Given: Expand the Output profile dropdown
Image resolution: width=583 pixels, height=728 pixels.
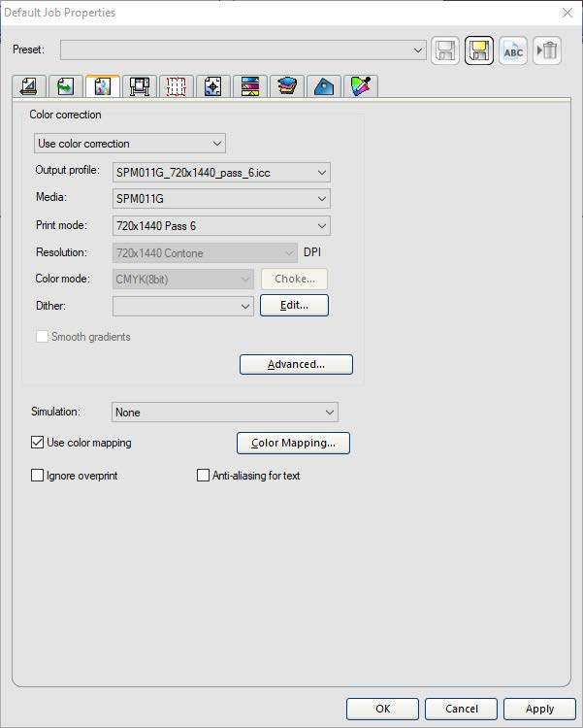Looking at the screenshot, I should coord(221,173).
